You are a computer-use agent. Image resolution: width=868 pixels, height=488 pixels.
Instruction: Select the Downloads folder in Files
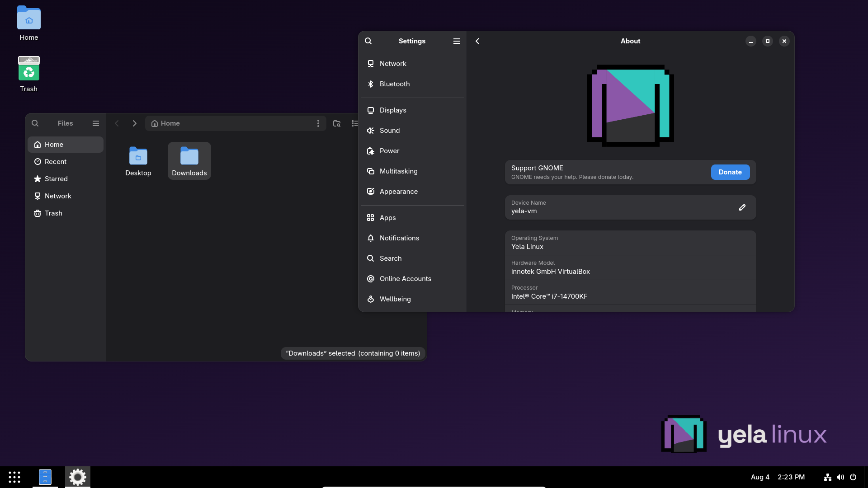(x=189, y=161)
